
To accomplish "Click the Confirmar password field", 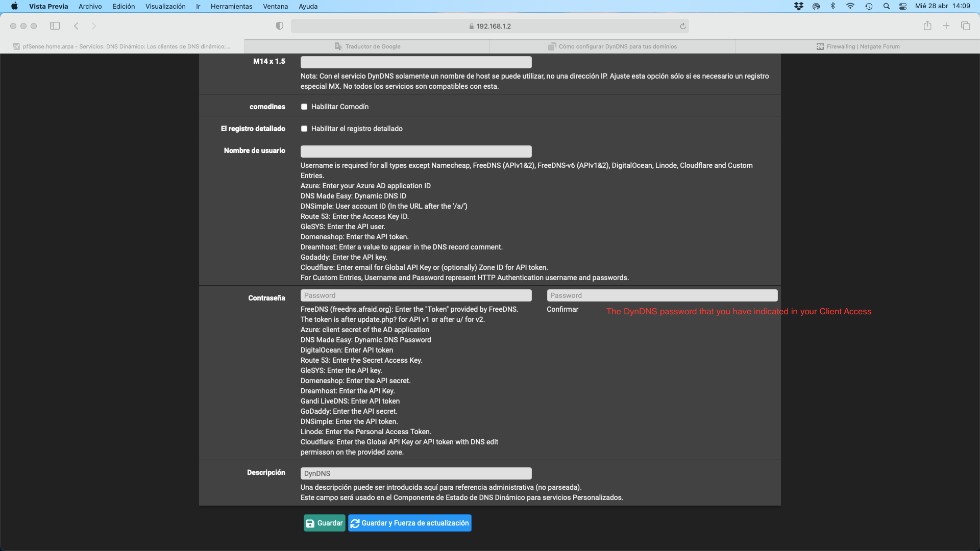I will click(662, 295).
